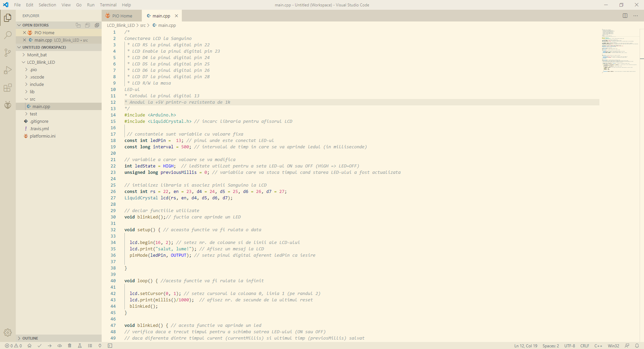Click the LCD_Blink_LED breadcrumb
The width and height of the screenshot is (644, 349).
click(x=121, y=25)
